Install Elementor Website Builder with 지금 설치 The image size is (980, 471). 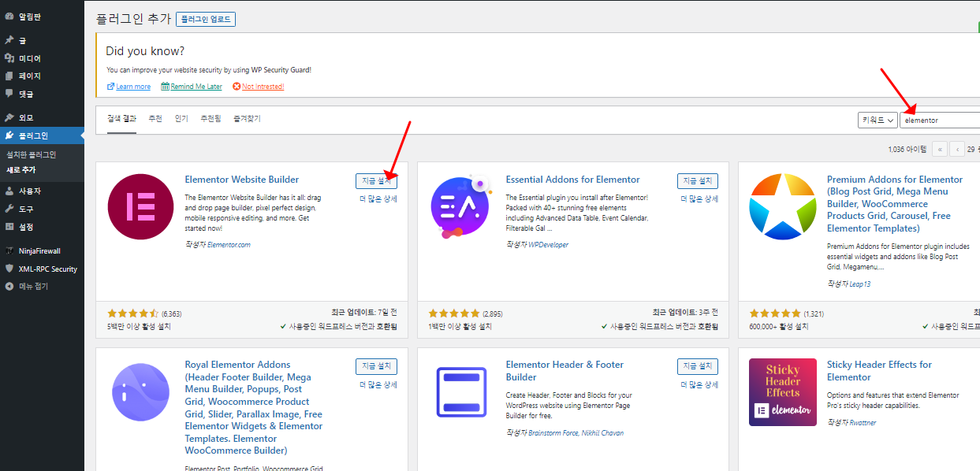click(x=376, y=181)
